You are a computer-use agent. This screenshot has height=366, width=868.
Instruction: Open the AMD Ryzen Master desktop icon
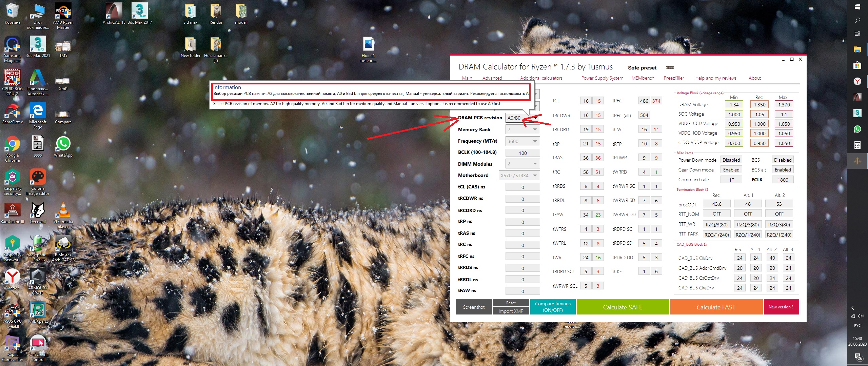[x=63, y=12]
